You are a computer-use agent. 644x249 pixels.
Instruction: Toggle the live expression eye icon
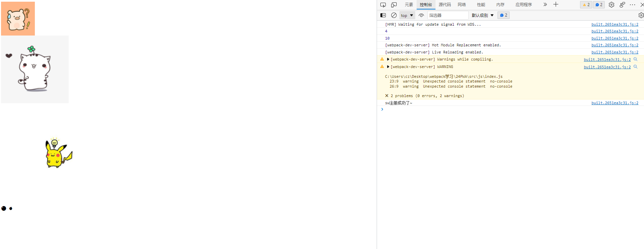click(421, 15)
